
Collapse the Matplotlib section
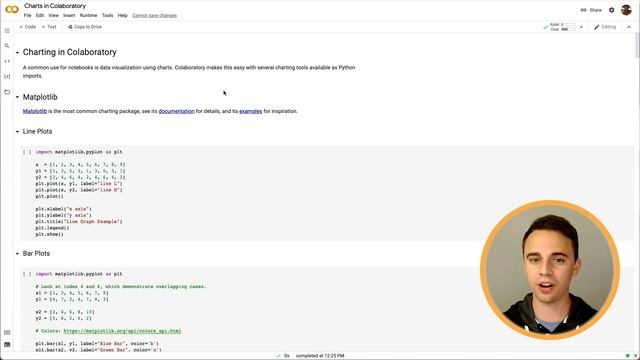[x=17, y=97]
